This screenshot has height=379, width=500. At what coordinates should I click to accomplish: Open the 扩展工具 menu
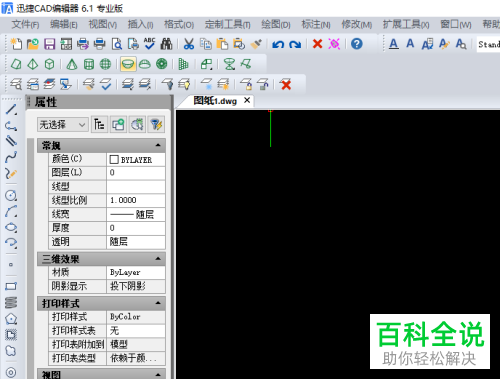point(406,24)
